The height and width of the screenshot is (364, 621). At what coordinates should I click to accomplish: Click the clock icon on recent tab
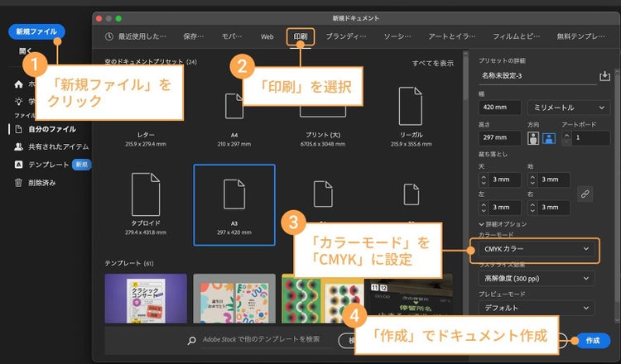point(109,36)
